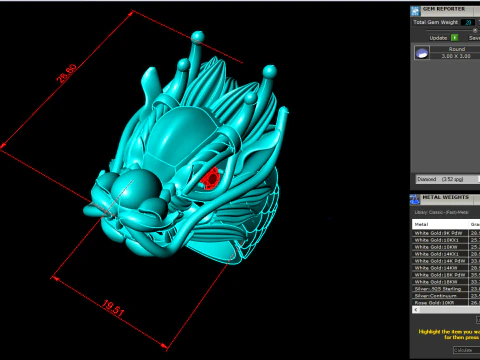Click the 3.00 X 3.00 gem size

tap(456, 56)
